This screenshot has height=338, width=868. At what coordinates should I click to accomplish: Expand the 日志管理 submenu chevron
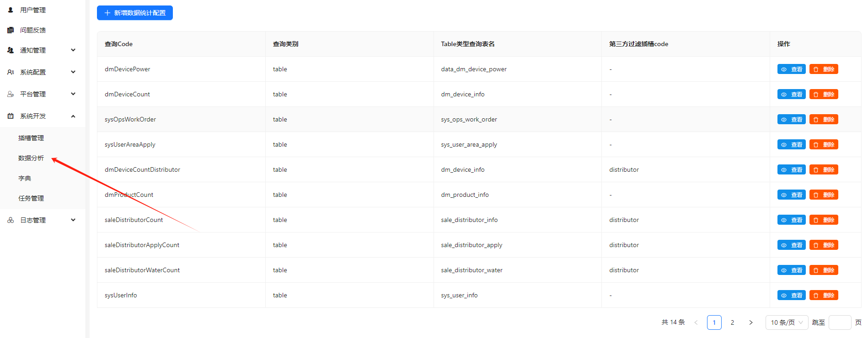tap(73, 220)
